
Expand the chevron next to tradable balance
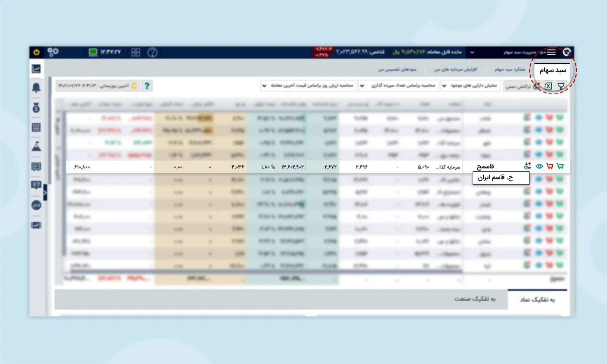point(472,52)
